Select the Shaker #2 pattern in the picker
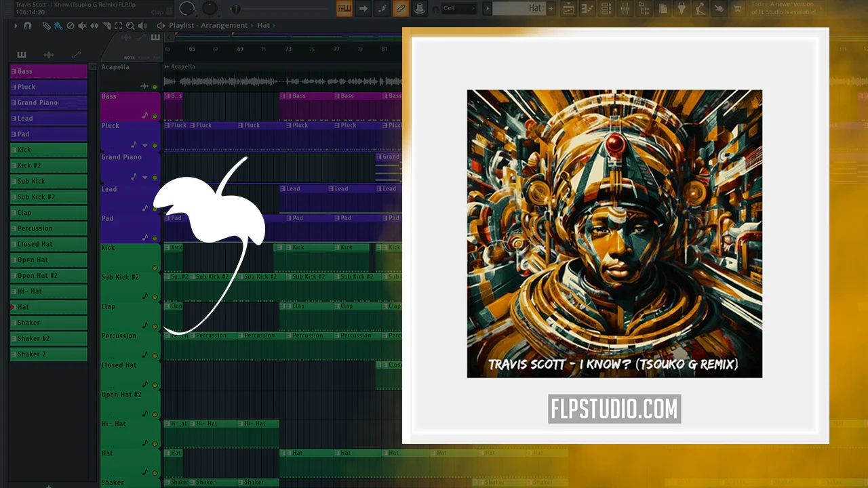Image resolution: width=868 pixels, height=488 pixels. tap(48, 338)
